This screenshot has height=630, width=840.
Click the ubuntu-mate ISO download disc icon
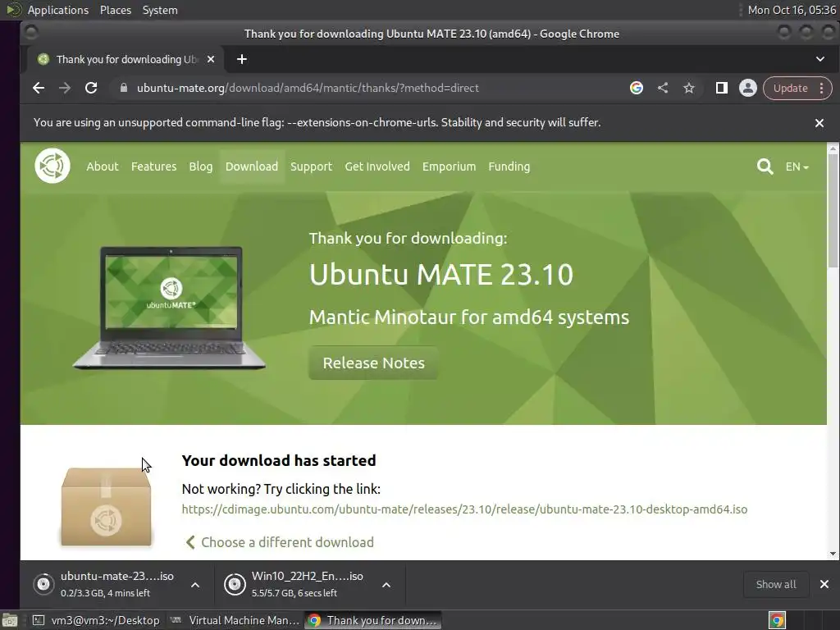(x=44, y=584)
